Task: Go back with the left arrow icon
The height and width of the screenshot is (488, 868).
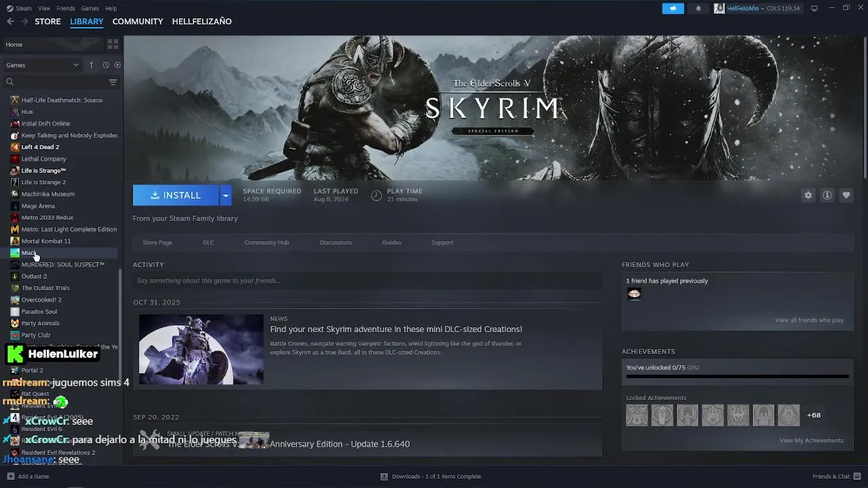Action: (10, 22)
